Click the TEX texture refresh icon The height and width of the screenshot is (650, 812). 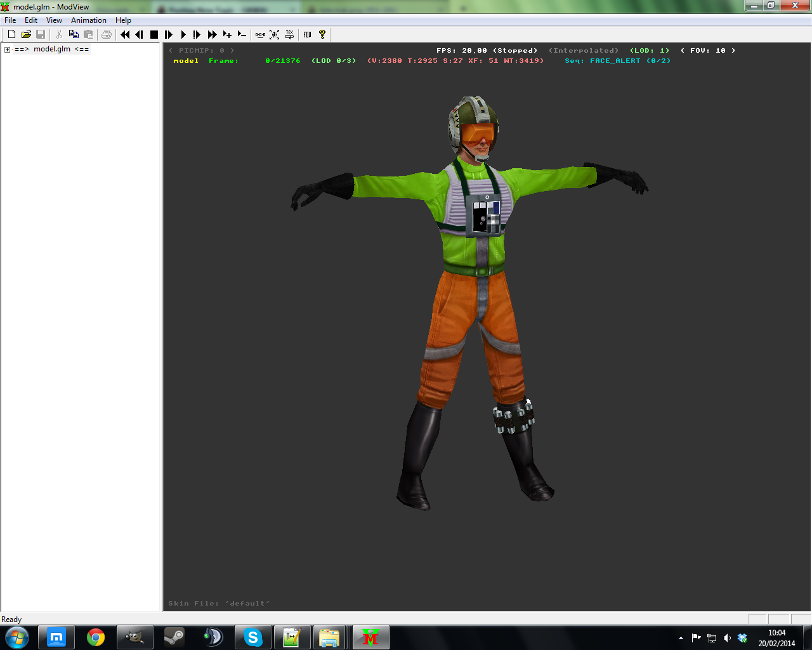289,34
